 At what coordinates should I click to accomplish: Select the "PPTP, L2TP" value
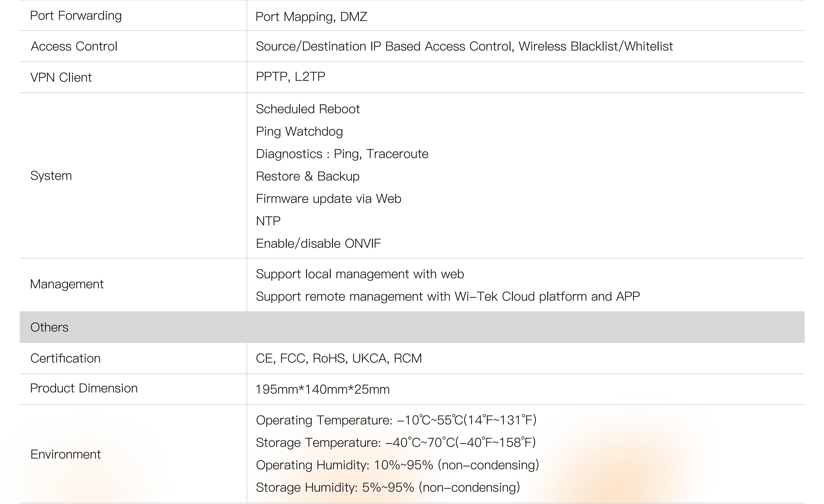[290, 77]
